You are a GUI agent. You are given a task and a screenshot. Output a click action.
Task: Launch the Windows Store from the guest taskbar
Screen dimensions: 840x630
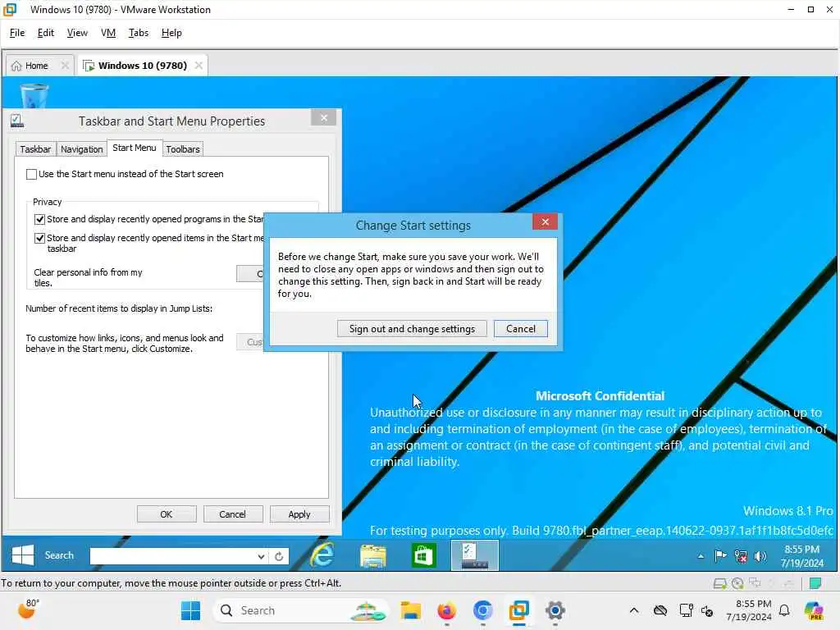(x=423, y=555)
